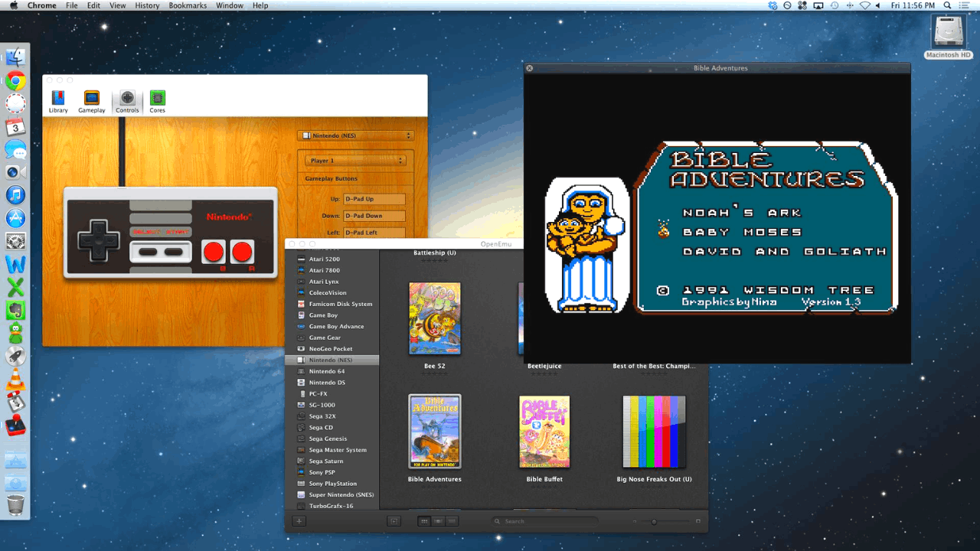Open Google Chrome from the Dock
Viewport: 980px width, 551px height.
(16, 81)
